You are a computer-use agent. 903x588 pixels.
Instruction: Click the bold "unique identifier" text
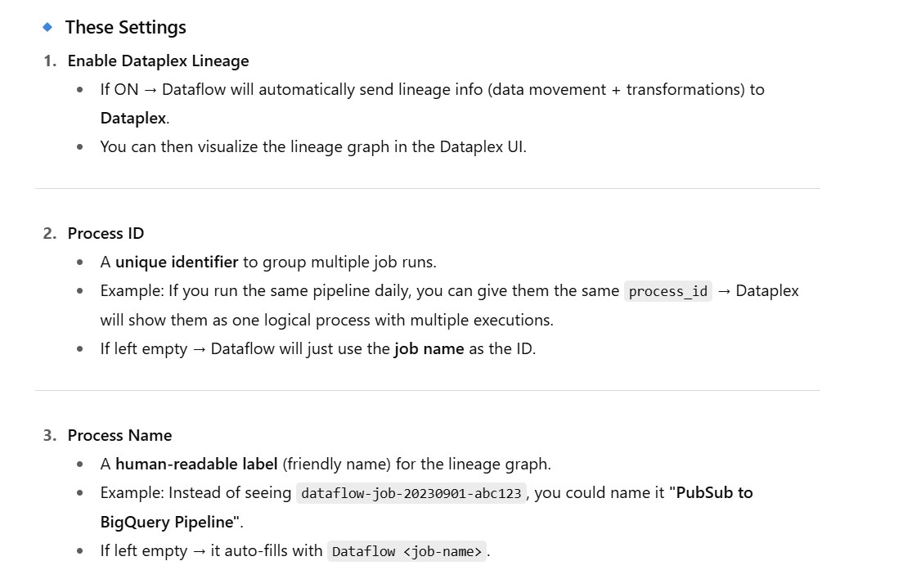click(x=177, y=262)
